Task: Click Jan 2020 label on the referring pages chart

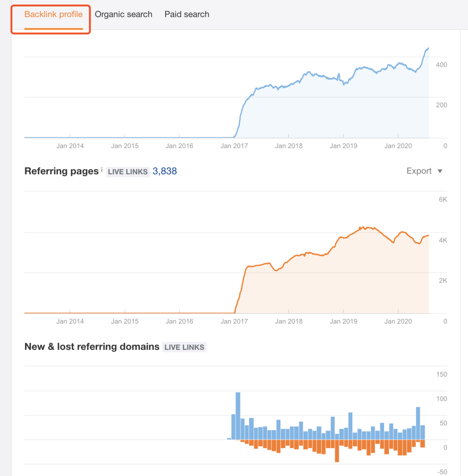Action: (398, 321)
